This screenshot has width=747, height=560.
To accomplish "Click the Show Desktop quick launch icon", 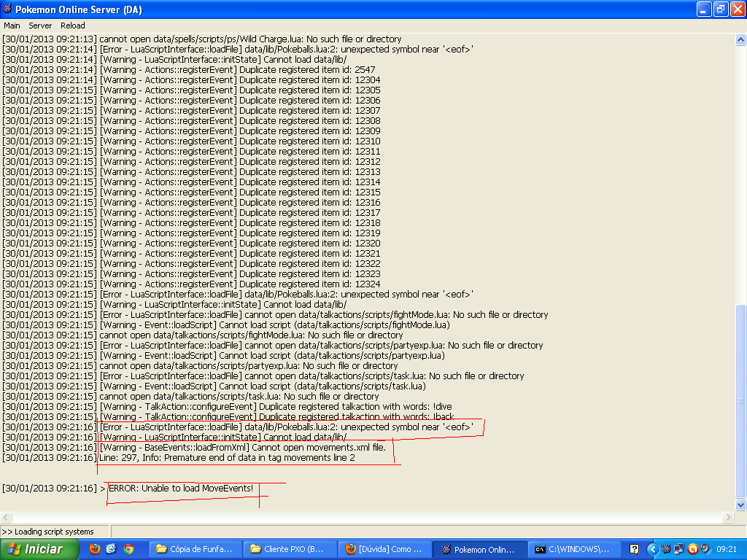I will click(112, 549).
